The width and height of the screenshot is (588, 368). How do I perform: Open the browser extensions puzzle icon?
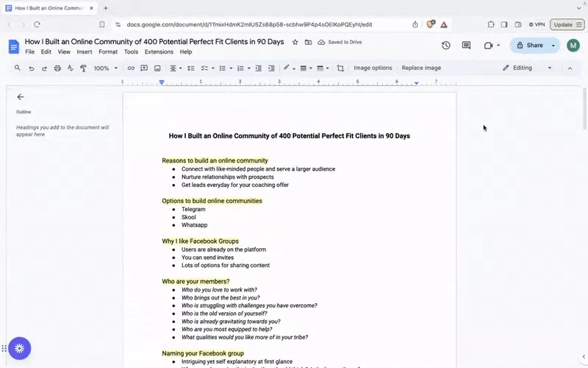point(491,24)
